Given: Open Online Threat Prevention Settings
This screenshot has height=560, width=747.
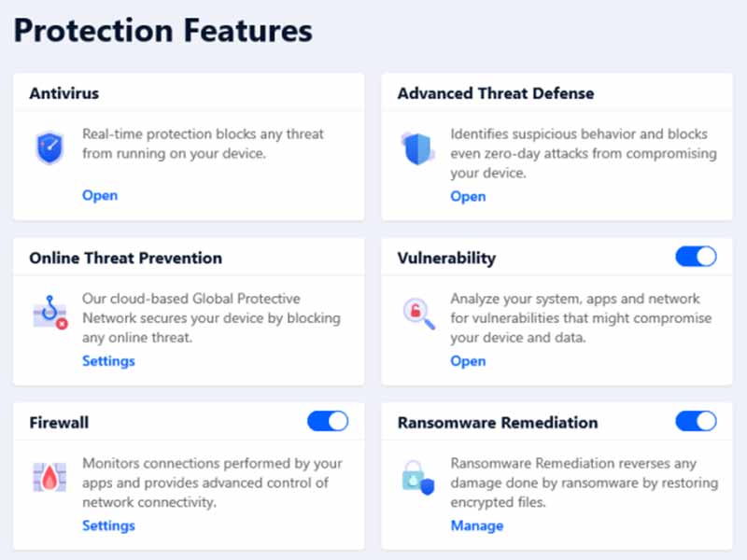Looking at the screenshot, I should pyautogui.click(x=108, y=361).
